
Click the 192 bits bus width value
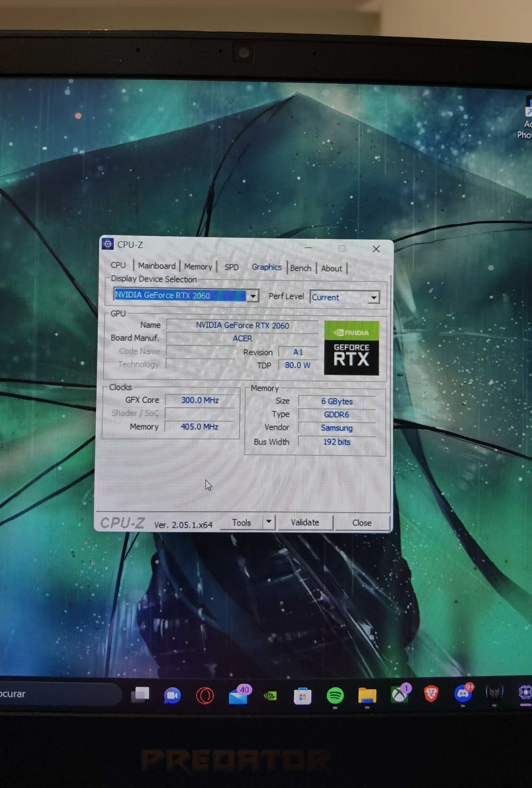[x=337, y=442]
